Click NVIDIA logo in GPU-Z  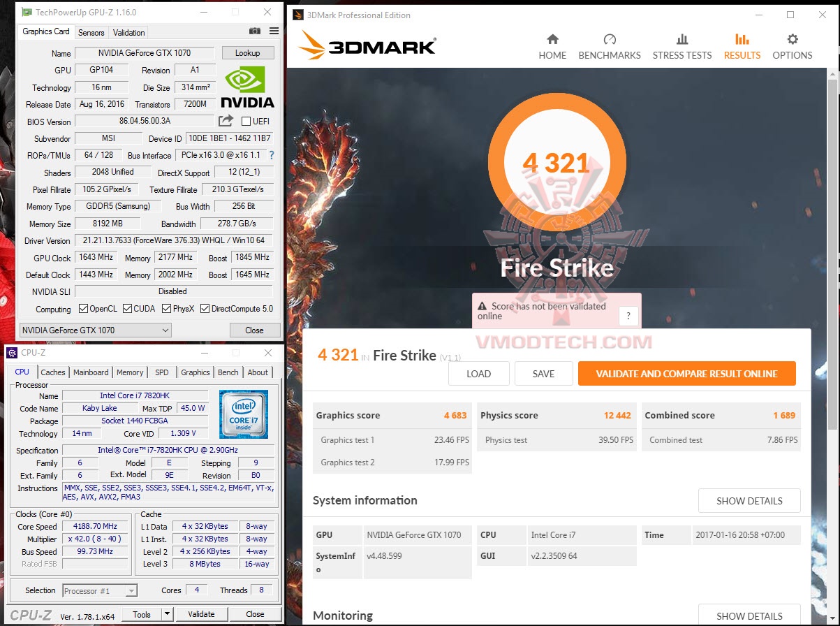pos(248,87)
